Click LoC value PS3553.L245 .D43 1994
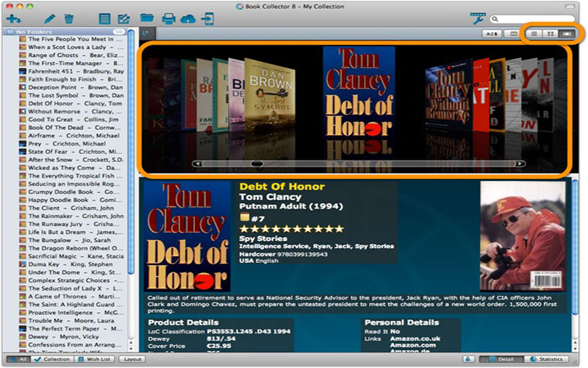 coord(248,332)
